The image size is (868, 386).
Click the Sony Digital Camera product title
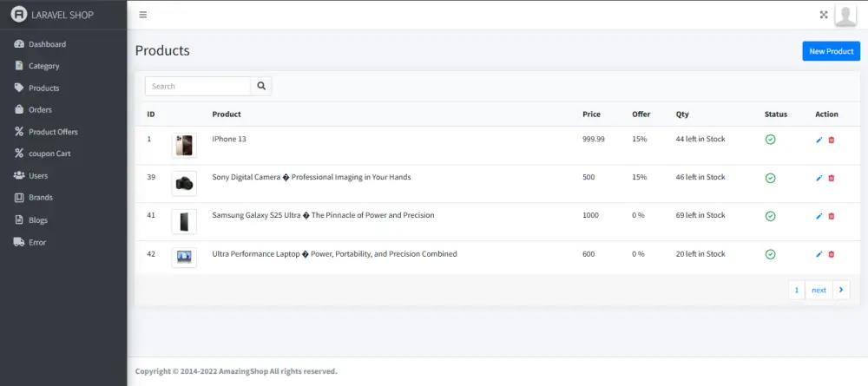tap(312, 177)
